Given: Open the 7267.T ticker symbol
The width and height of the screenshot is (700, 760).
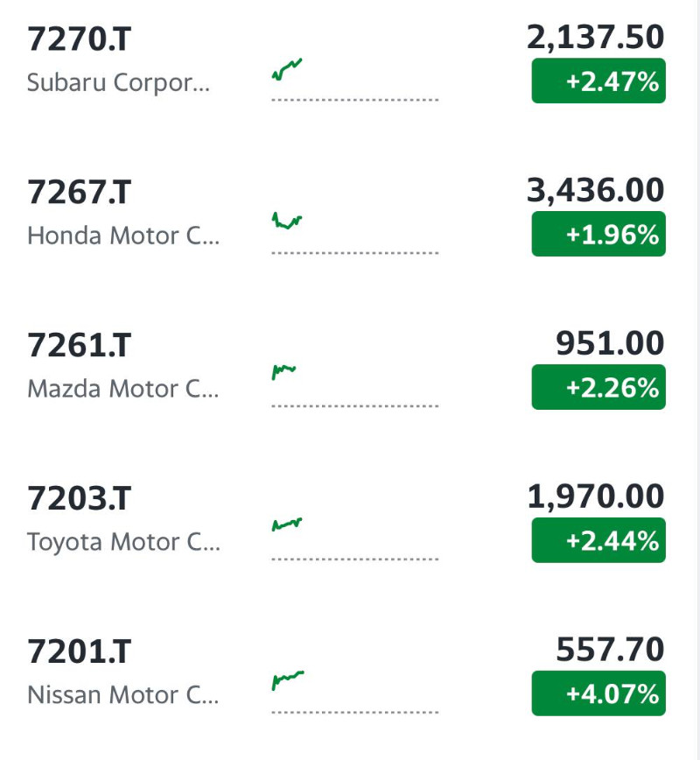Looking at the screenshot, I should coord(79,192).
